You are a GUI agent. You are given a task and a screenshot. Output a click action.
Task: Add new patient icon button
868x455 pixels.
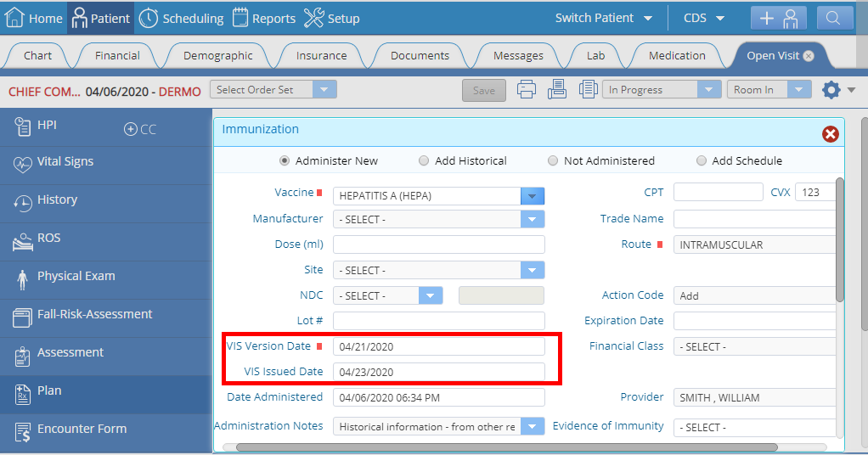tap(778, 19)
